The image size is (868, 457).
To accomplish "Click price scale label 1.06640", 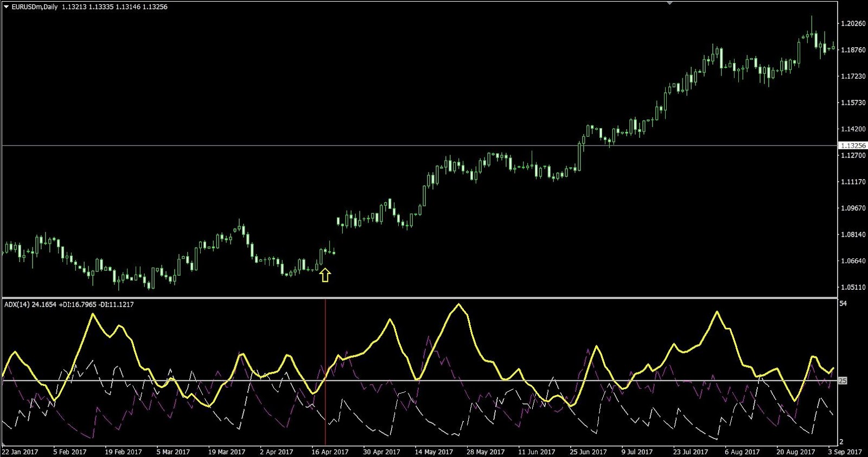I will [853, 261].
